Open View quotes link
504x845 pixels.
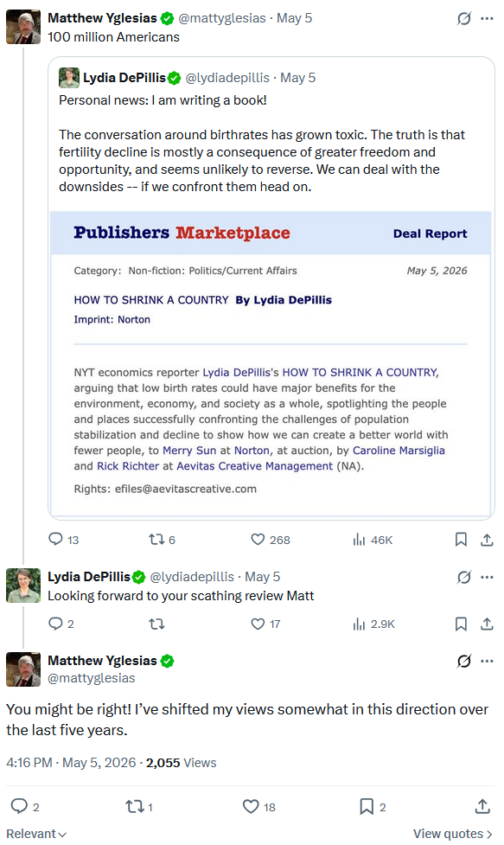click(453, 834)
